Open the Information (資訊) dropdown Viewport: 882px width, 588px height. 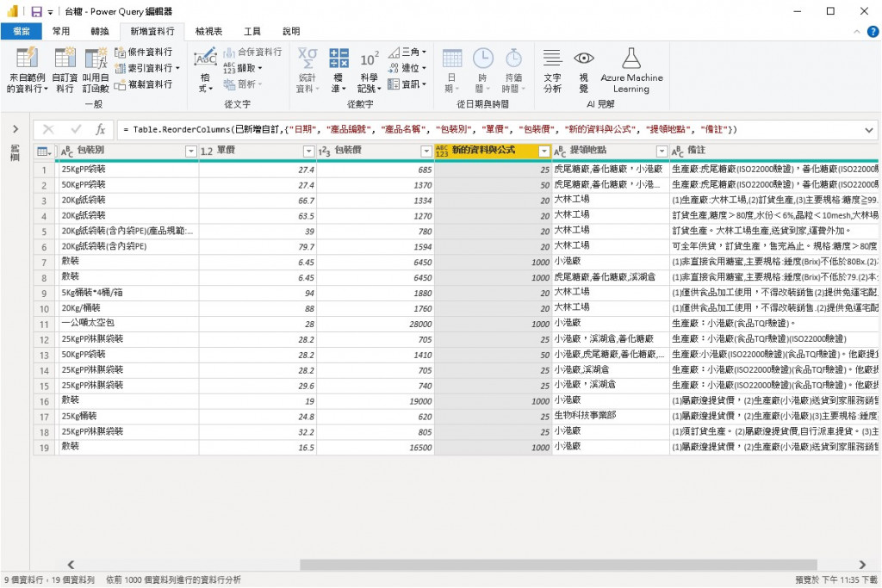click(x=407, y=84)
